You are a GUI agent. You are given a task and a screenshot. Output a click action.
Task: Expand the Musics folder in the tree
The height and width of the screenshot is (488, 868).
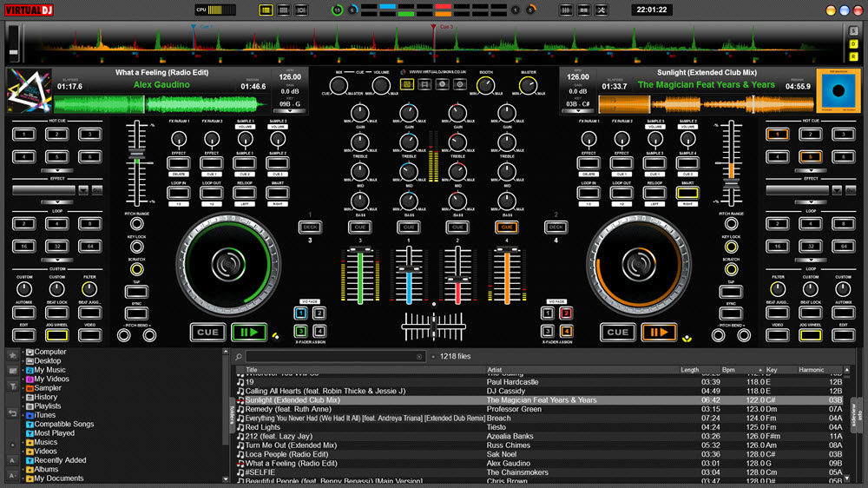(23, 443)
